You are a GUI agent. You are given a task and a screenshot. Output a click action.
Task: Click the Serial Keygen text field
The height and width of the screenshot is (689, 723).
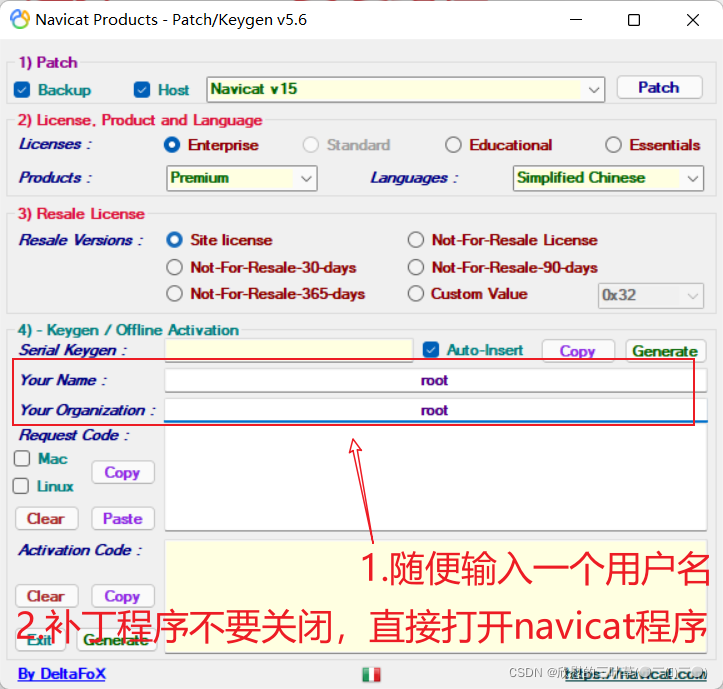point(289,350)
